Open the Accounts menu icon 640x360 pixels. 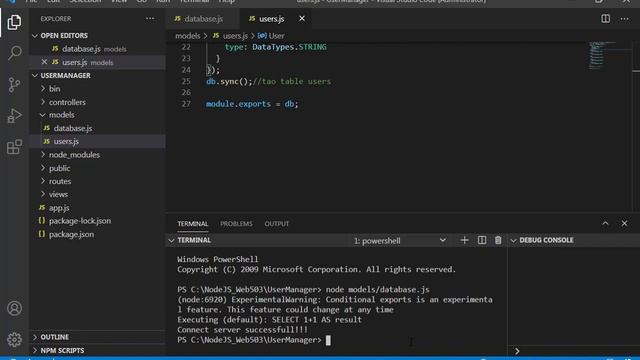14,308
